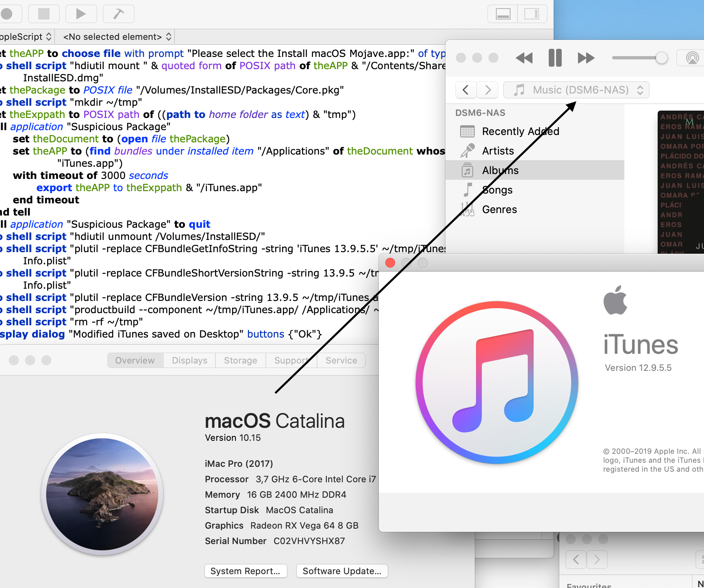Click the large iTunes logo
The image size is (704, 588).
tap(497, 382)
